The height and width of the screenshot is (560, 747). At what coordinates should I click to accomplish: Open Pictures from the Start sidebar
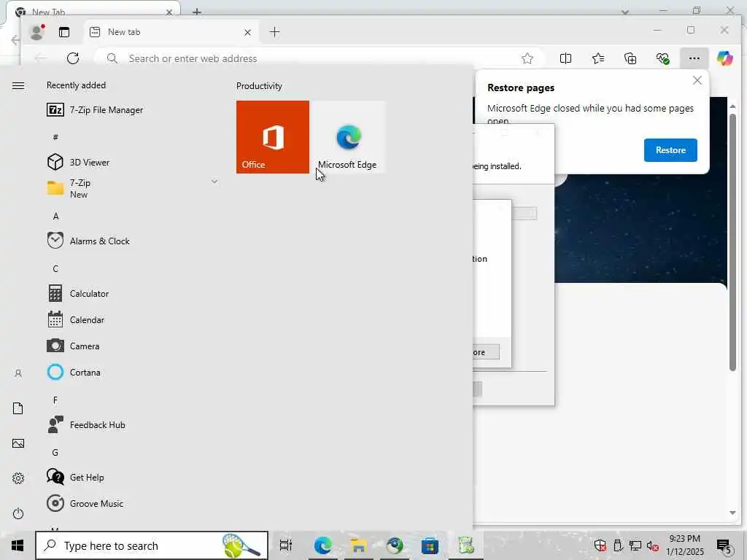18,444
